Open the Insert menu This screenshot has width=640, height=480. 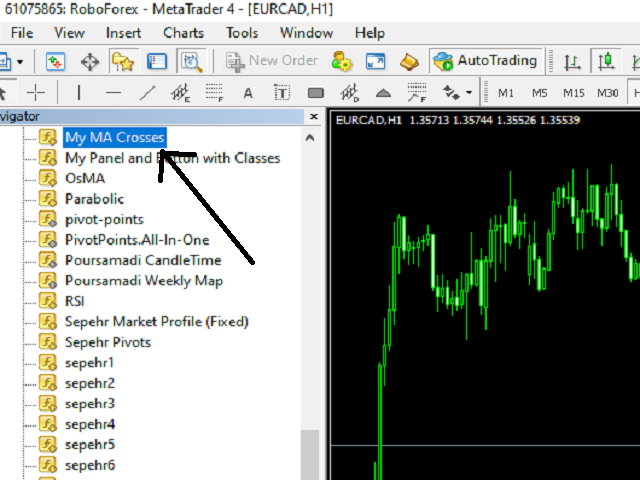point(123,33)
